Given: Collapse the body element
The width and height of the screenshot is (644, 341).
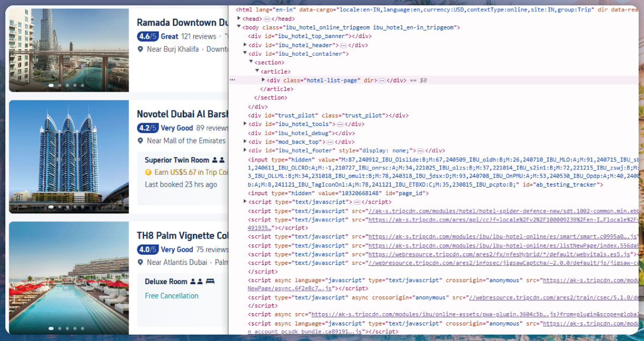Looking at the screenshot, I should pos(239,27).
